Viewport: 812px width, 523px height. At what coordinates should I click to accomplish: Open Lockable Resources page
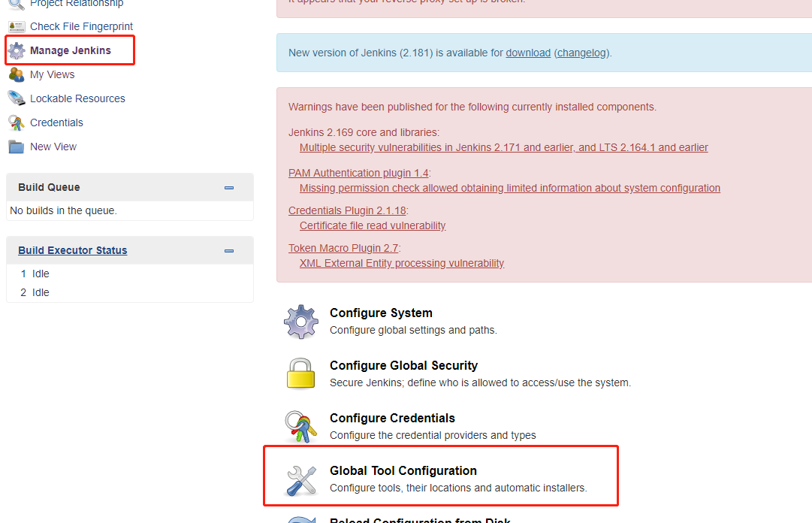click(x=77, y=98)
